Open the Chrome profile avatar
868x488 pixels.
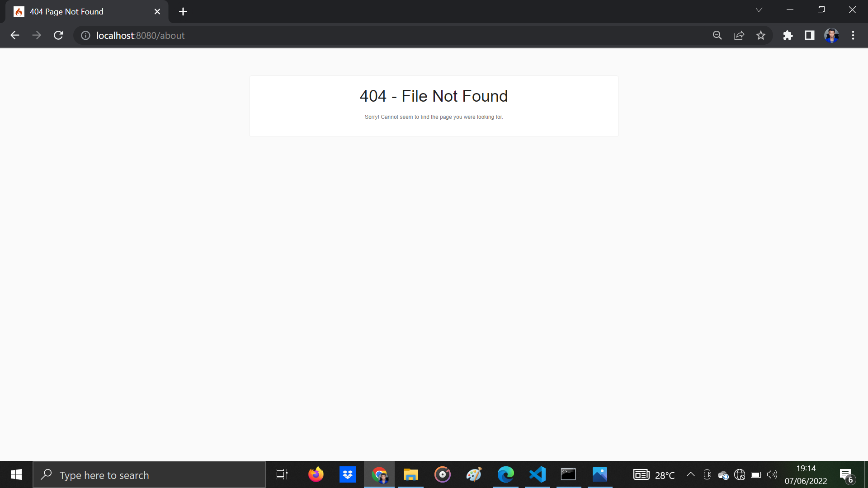pos(831,35)
